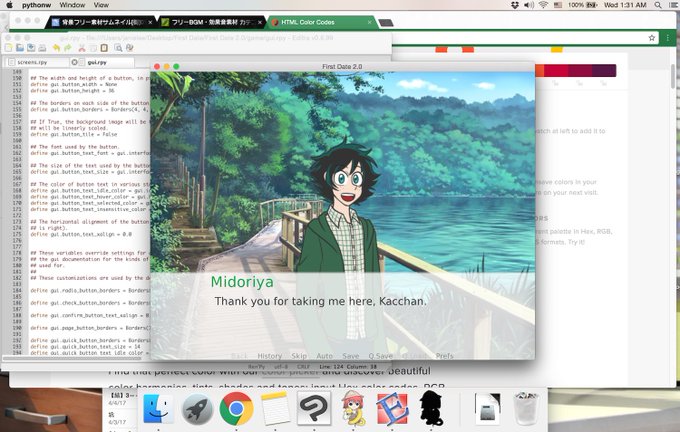Click Save in the game quick menu

[350, 356]
